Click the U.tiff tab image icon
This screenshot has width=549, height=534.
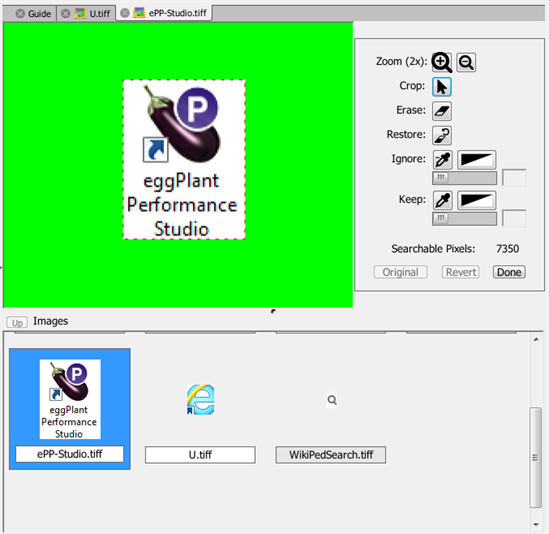[80, 14]
